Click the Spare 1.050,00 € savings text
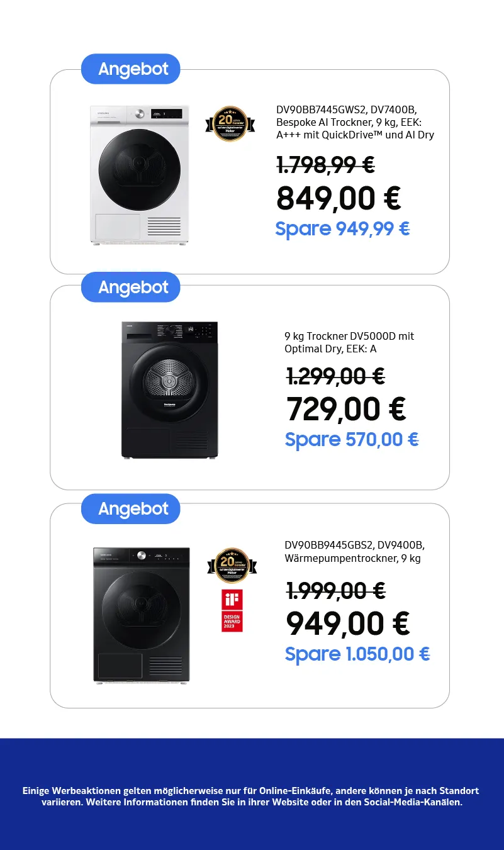This screenshot has height=850, width=504. [x=357, y=654]
